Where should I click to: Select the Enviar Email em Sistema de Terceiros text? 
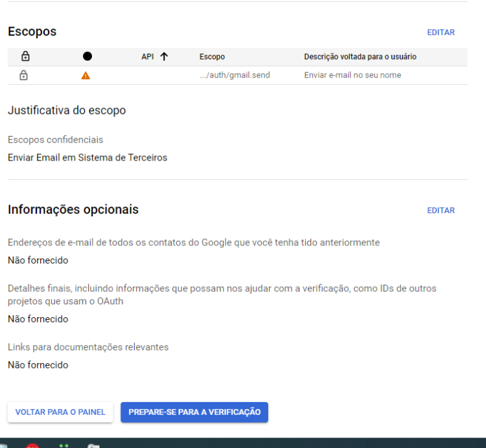87,157
